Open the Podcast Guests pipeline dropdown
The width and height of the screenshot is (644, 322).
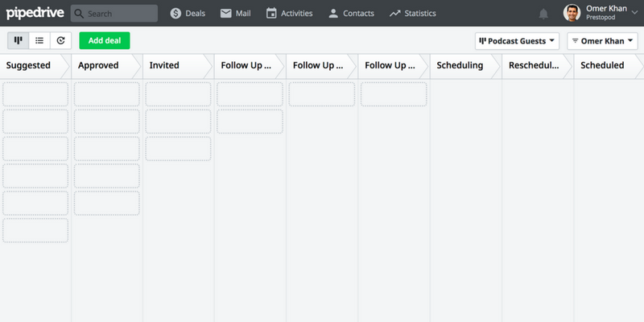tap(518, 40)
